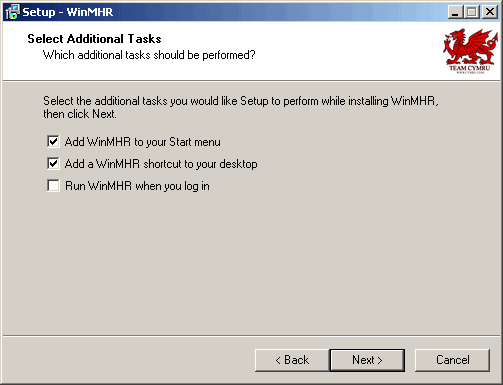Uncheck the desktop shortcut checkbox box
Viewport: 503px width, 385px height.
pyautogui.click(x=53, y=163)
